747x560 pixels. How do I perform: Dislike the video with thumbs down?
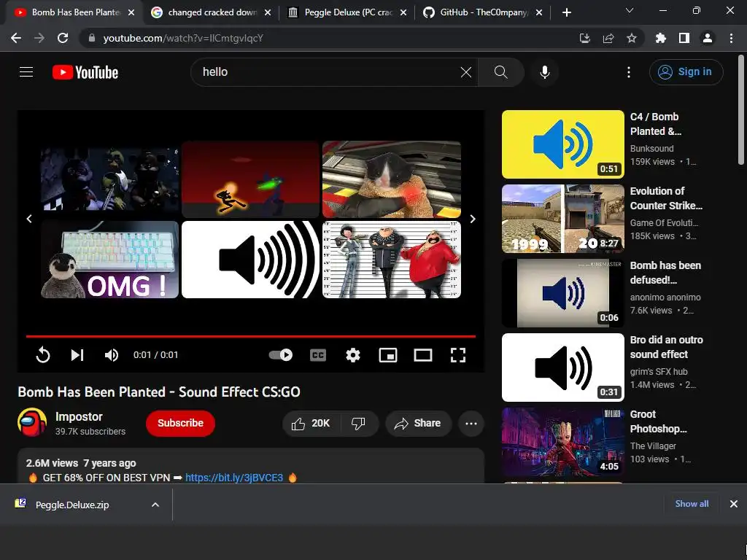click(358, 424)
